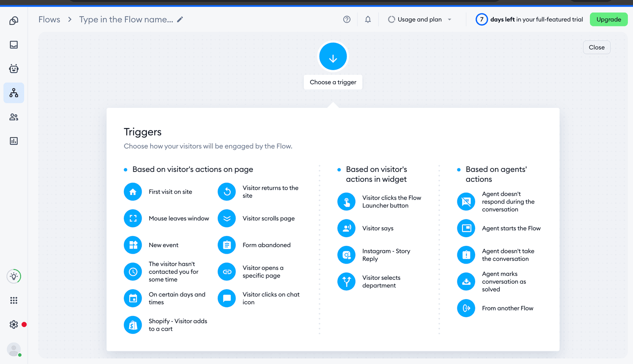Choose the On certain days and times calendar icon
Viewport: 633px width, 364px height.
(x=133, y=298)
